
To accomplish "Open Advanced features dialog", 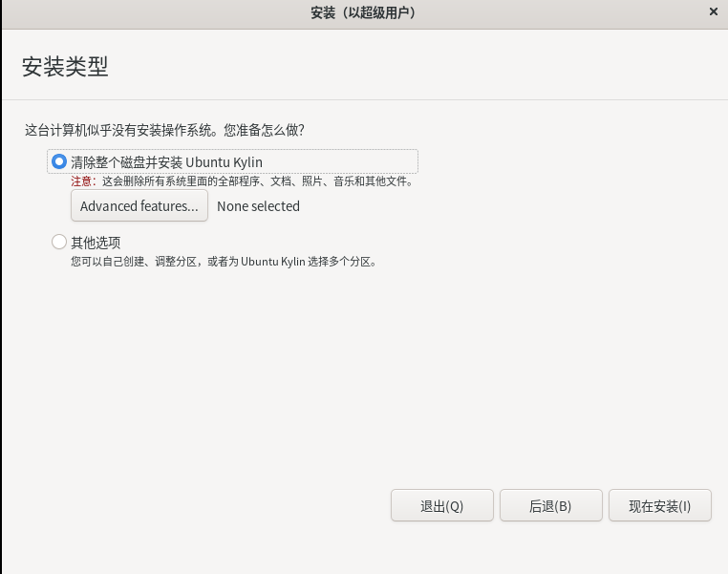I will [x=139, y=205].
